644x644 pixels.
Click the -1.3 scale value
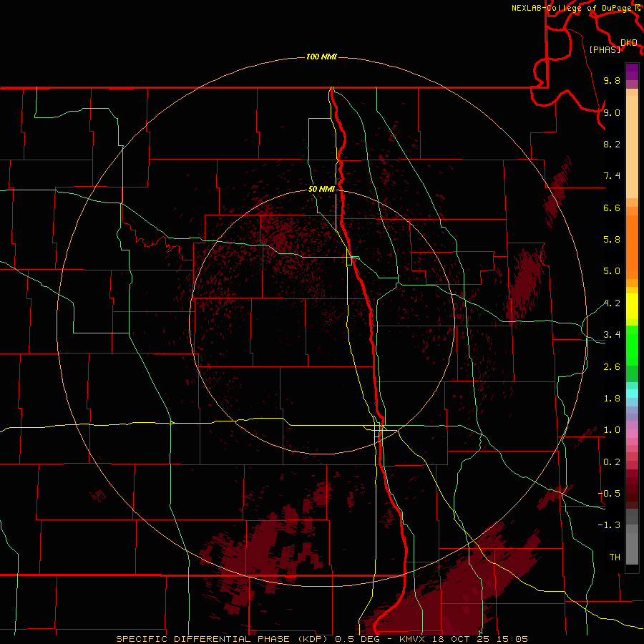609,525
